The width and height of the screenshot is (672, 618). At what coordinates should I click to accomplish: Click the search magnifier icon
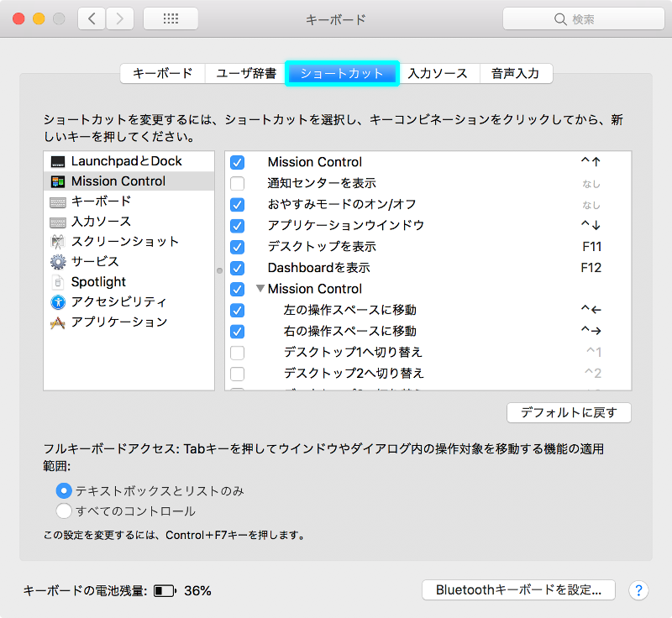[560, 19]
